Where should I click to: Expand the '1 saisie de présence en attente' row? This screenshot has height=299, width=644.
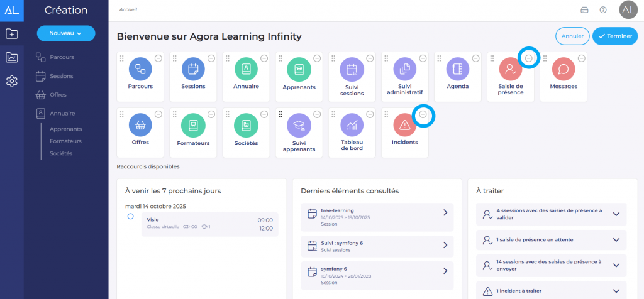[616, 239]
